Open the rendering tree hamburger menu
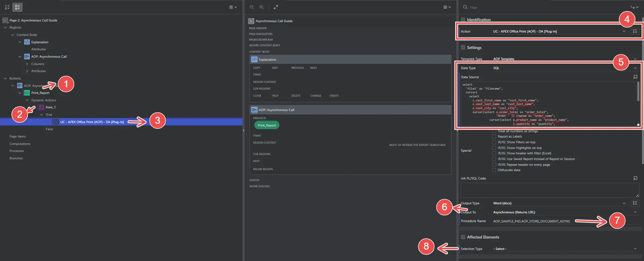 tap(233, 7)
